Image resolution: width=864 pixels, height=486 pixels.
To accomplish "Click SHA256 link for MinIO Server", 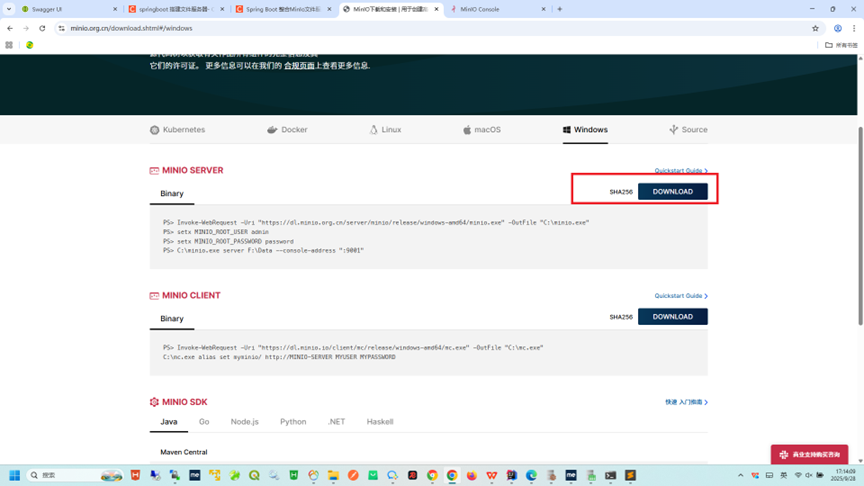I will tap(621, 192).
